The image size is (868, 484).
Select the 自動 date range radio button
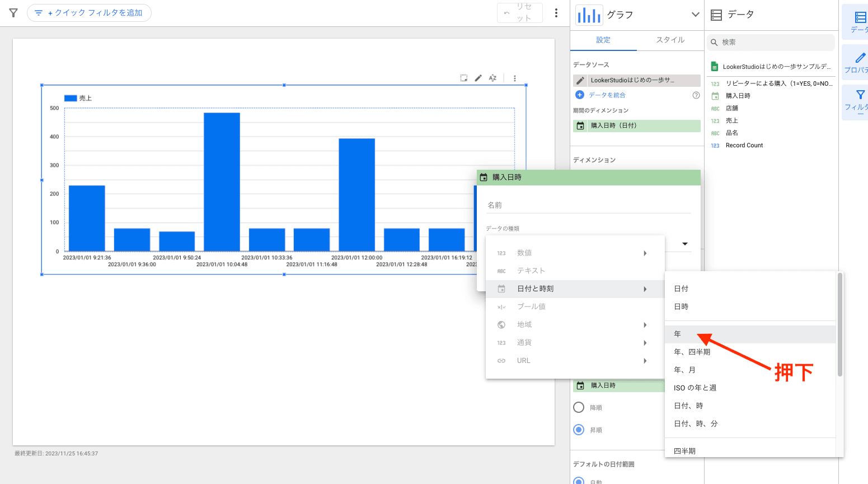coord(579,481)
